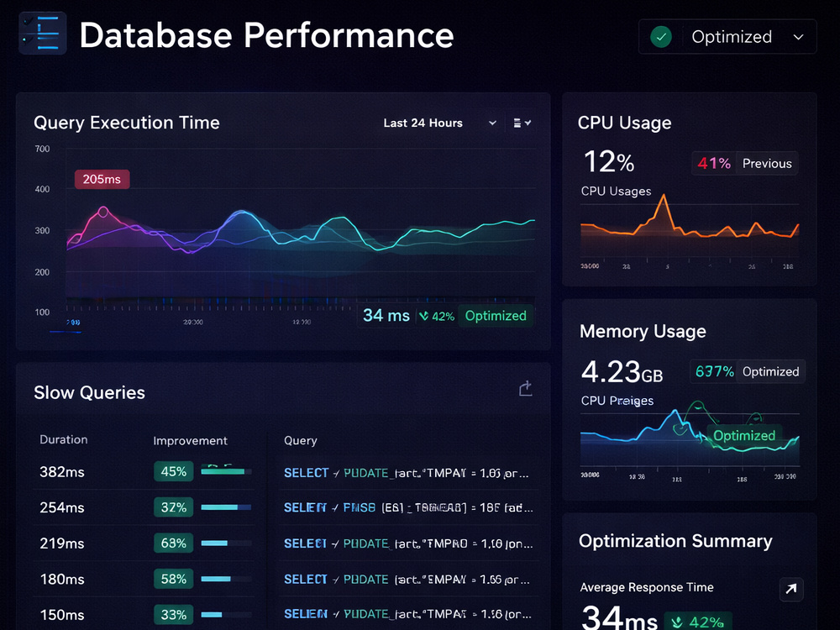Click the 45% improvement badge
The width and height of the screenshot is (840, 630).
[174, 471]
